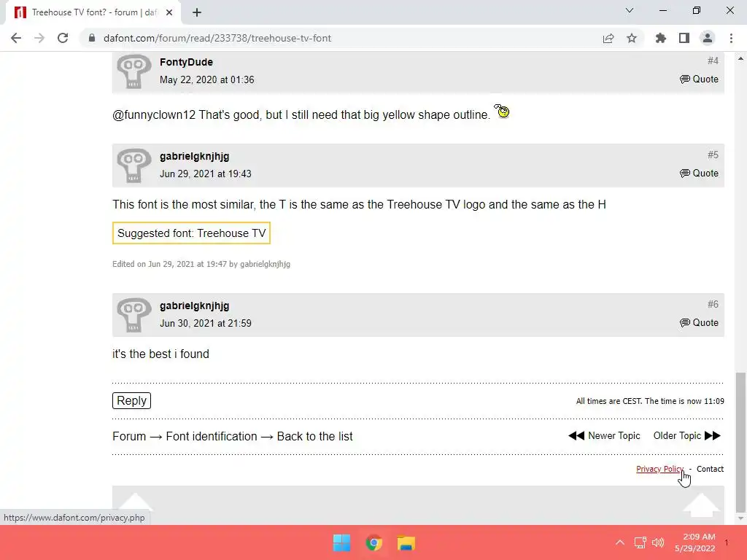Viewport: 747px width, 560px height.
Task: Click Back to the list
Action: [x=315, y=436]
